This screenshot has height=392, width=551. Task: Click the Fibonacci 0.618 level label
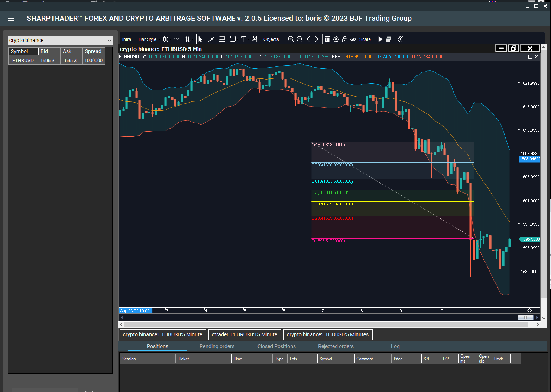[x=332, y=181]
